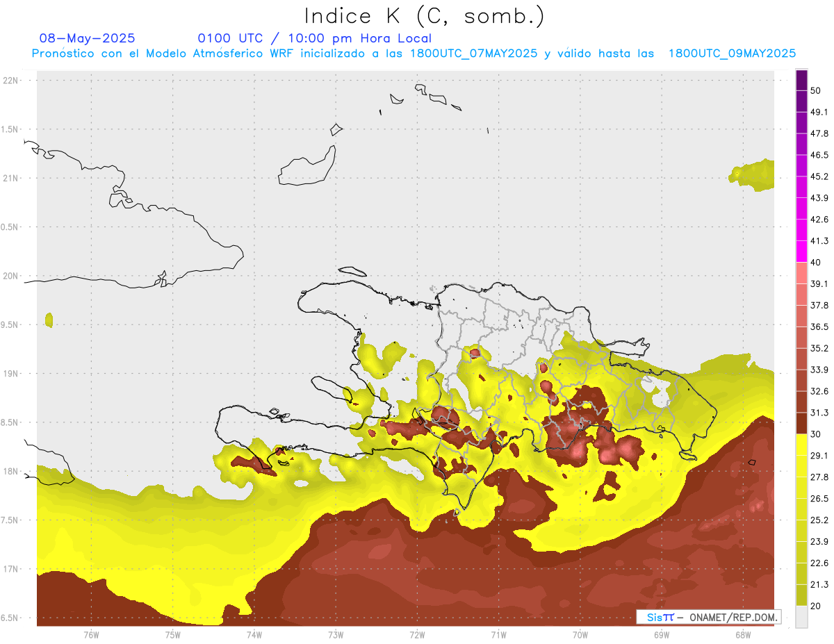Click the "19N" latitude label
This screenshot has height=644, width=834.
10,373
